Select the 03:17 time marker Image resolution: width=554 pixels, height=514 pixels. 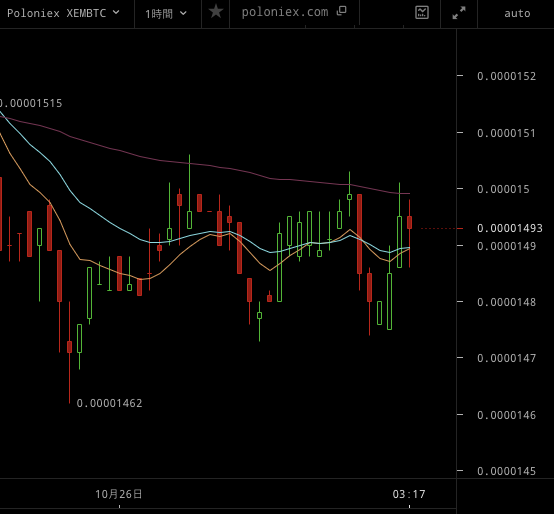pos(409,494)
